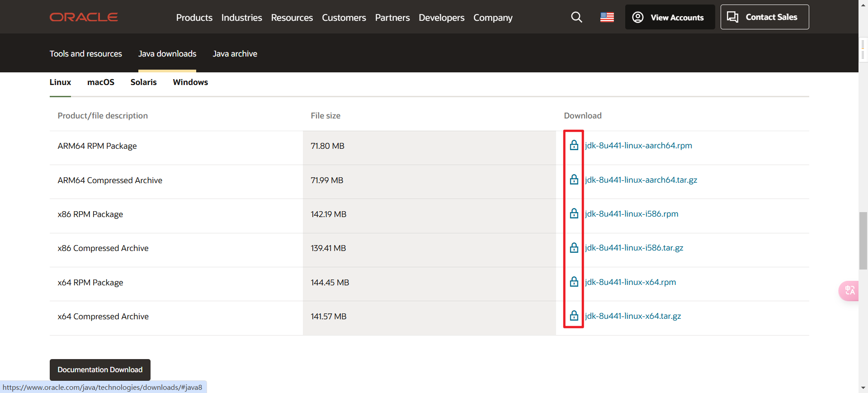
Task: Open the Products menu
Action: [x=194, y=18]
